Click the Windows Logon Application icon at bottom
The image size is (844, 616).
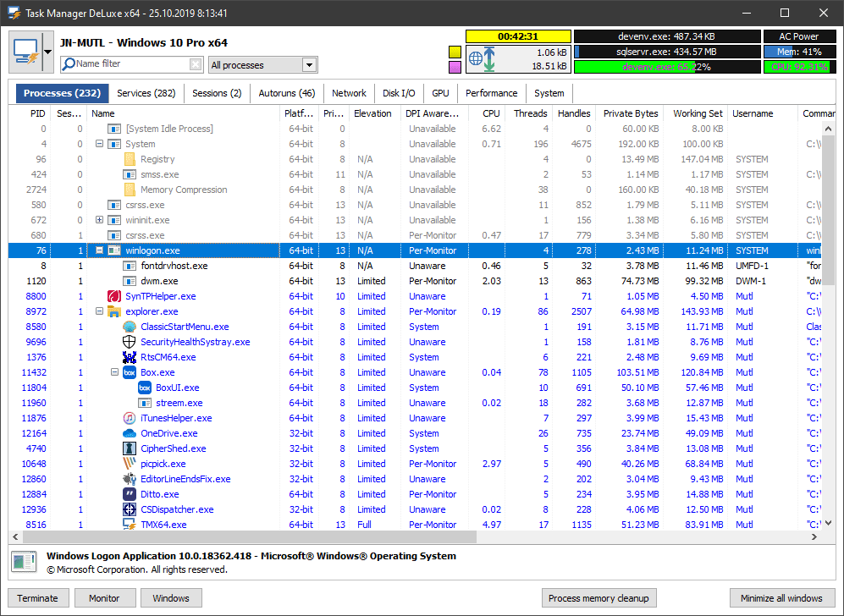pos(23,562)
